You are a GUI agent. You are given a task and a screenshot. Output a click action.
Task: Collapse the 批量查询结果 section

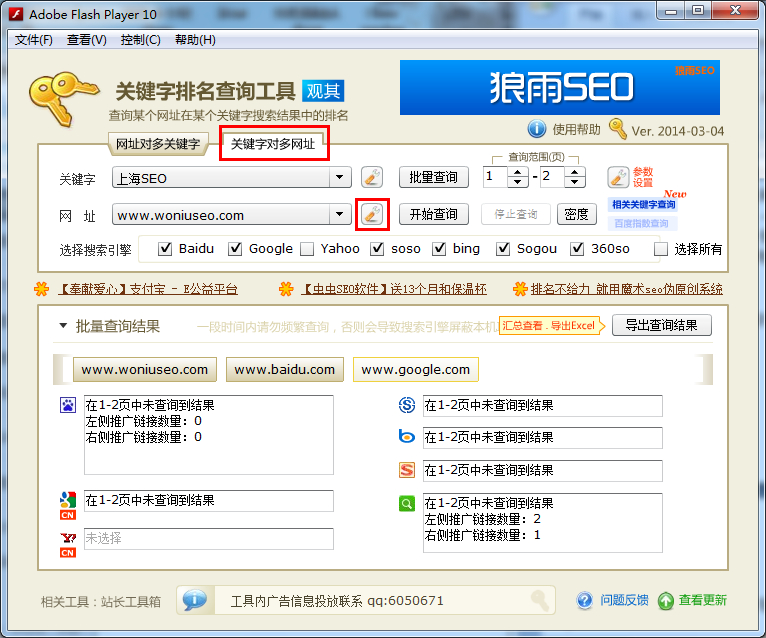pos(63,326)
